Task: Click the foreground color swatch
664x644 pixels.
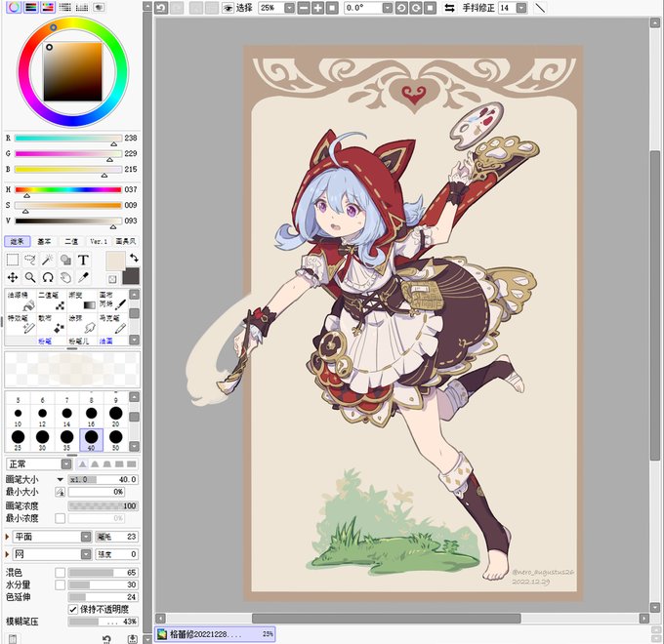Action: click(x=115, y=261)
